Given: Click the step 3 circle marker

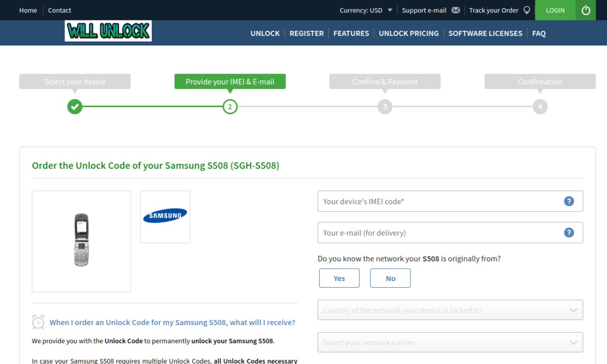Looking at the screenshot, I should pyautogui.click(x=385, y=107).
